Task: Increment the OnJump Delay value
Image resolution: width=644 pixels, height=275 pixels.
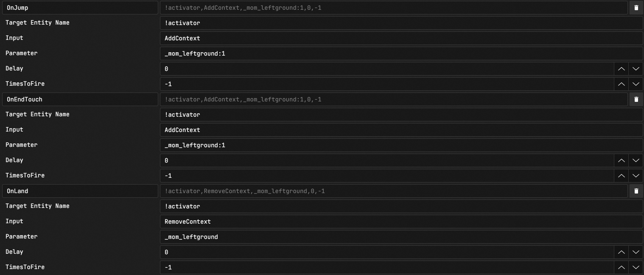Action: point(621,68)
